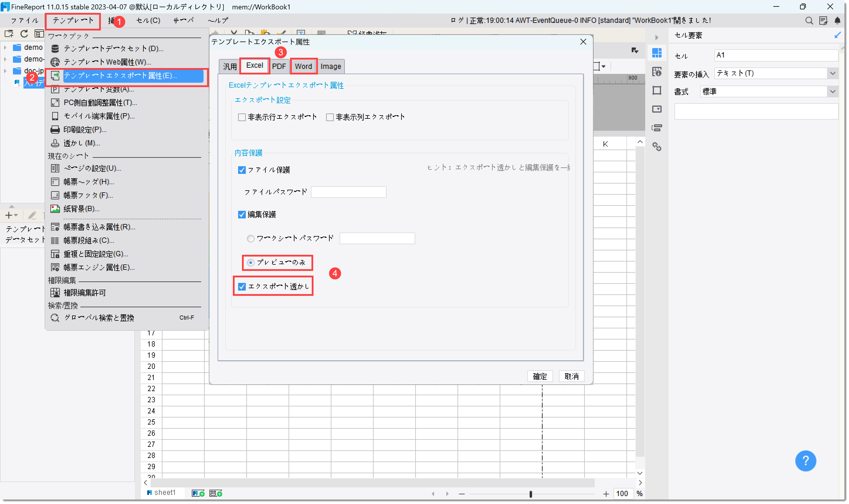Open the notification bell icon
849x504 pixels.
tap(838, 21)
